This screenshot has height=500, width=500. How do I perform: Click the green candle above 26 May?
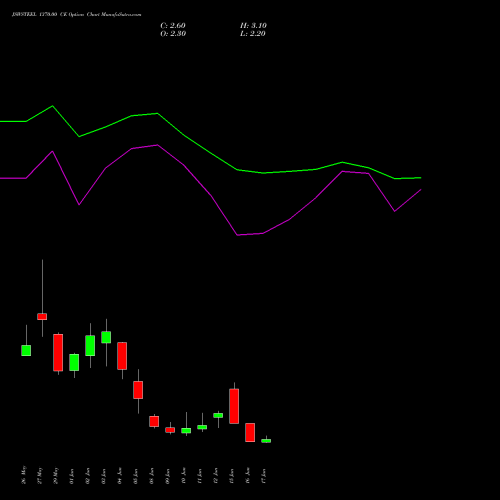pyautogui.click(x=26, y=350)
